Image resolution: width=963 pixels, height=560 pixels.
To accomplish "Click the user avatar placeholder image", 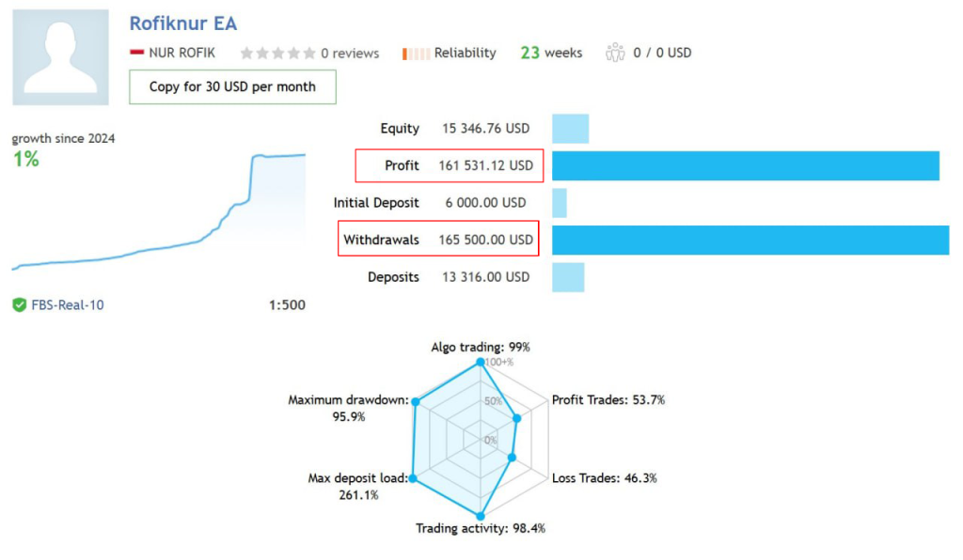I will pos(61,57).
